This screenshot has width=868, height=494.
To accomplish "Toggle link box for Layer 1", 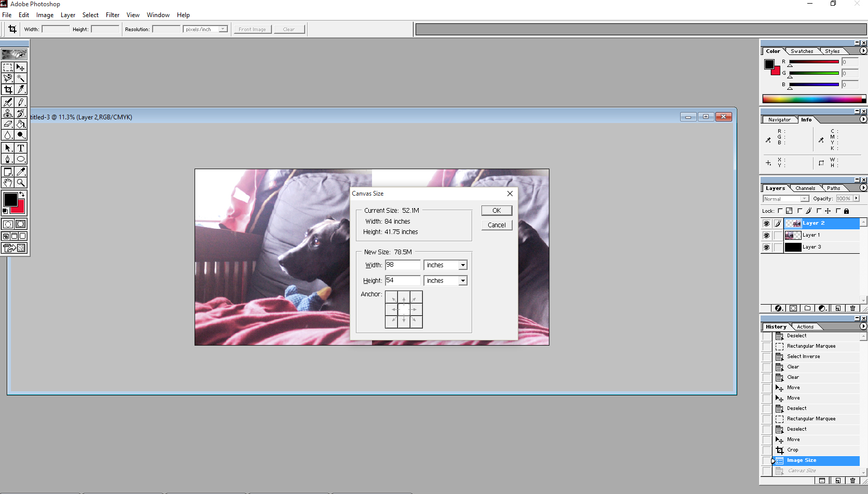I will 778,235.
